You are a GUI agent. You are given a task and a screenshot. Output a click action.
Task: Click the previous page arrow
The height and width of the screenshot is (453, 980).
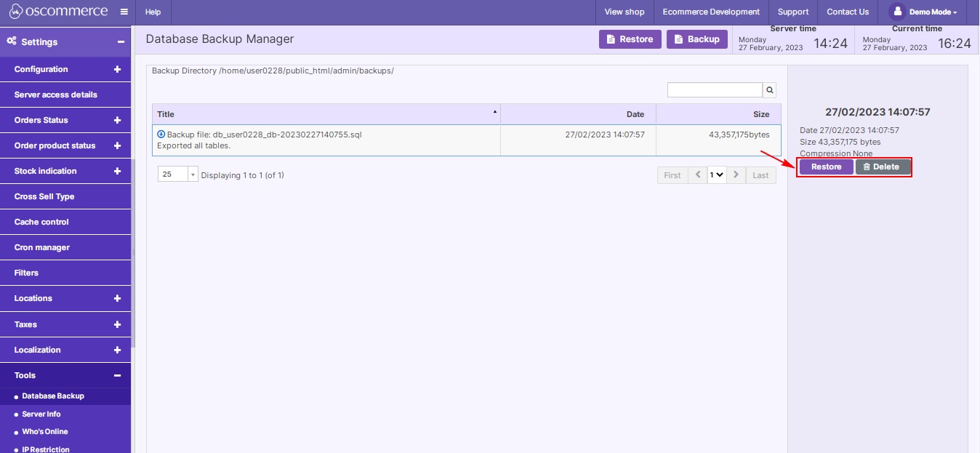pos(698,175)
